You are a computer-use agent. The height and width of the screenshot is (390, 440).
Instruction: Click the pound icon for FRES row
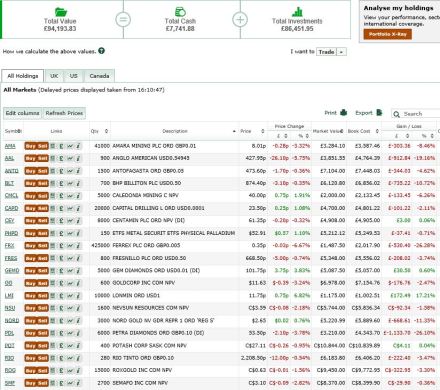pyautogui.click(x=61, y=258)
